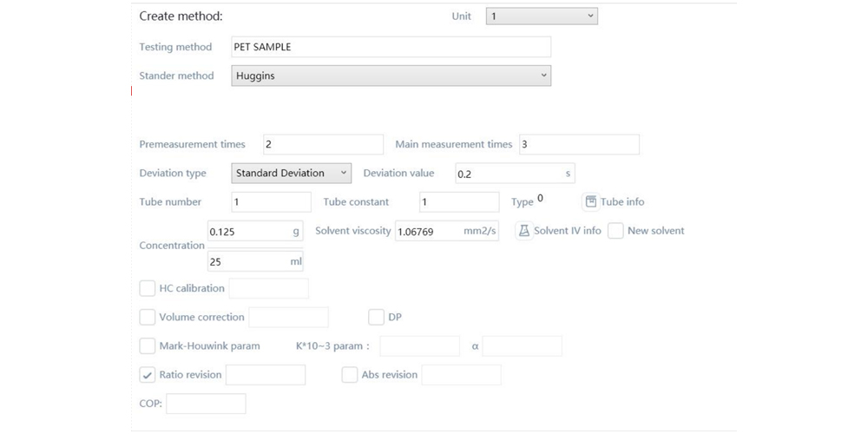This screenshot has height=434, width=868.
Task: Click the Main measurement times field
Action: [x=578, y=144]
